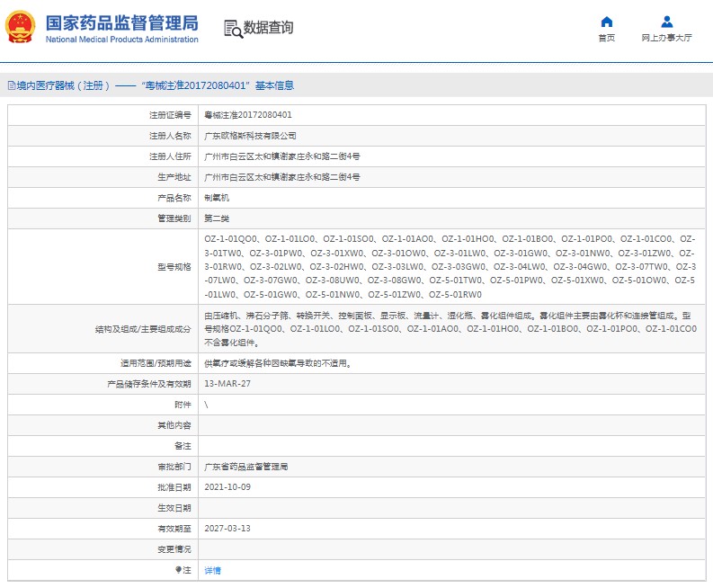Open the 详情 details link
Viewport: 713px width, 588px height.
[213, 570]
